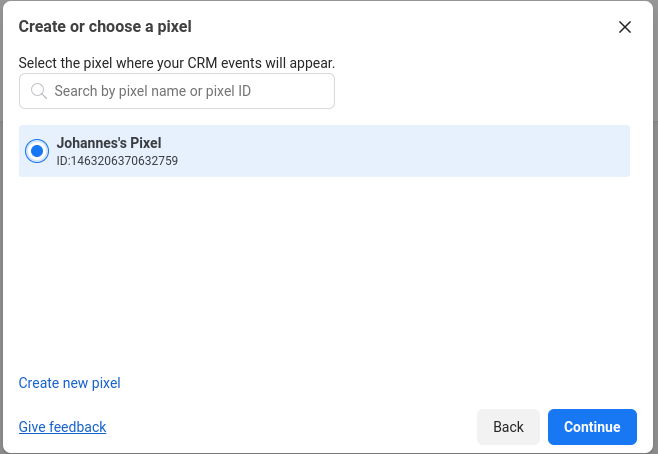
Task: Click the word 'pixel' in the Create new pixel link
Action: [x=106, y=383]
